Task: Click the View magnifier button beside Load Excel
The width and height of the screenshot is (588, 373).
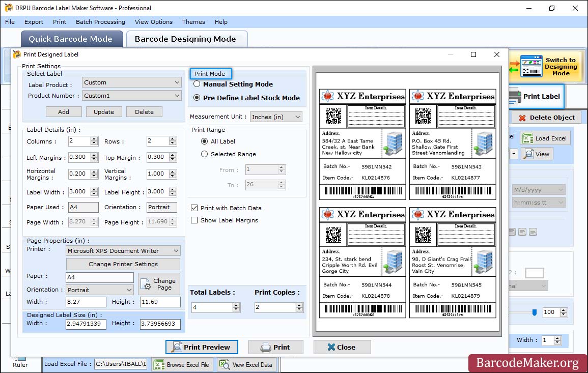Action: pyautogui.click(x=537, y=154)
